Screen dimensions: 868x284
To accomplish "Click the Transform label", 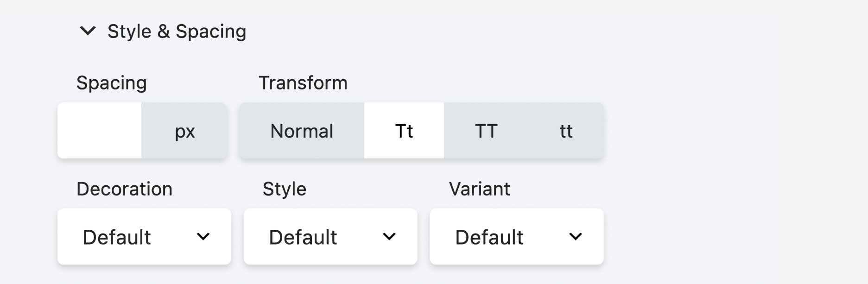I will 303,82.
